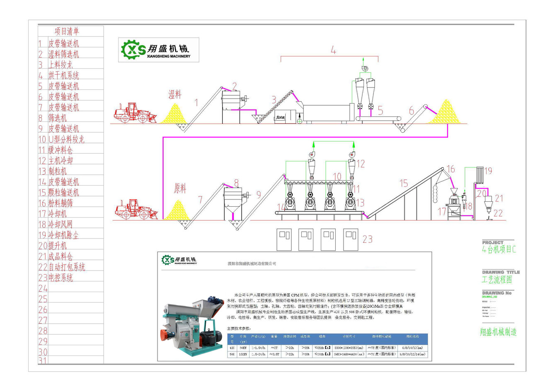Viewport: 555px width, 392px height.
Task: Select the wheel loader beside the 湿料 pile
Action: (x=135, y=113)
